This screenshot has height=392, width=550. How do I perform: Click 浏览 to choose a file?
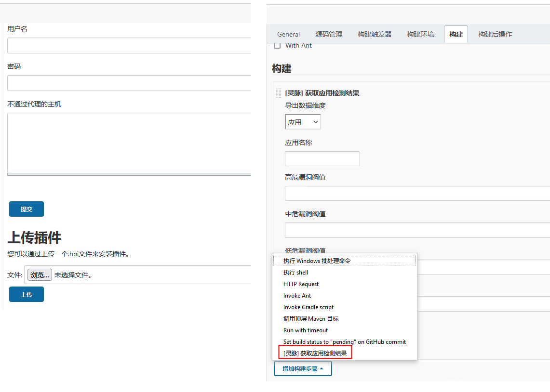[x=39, y=275]
